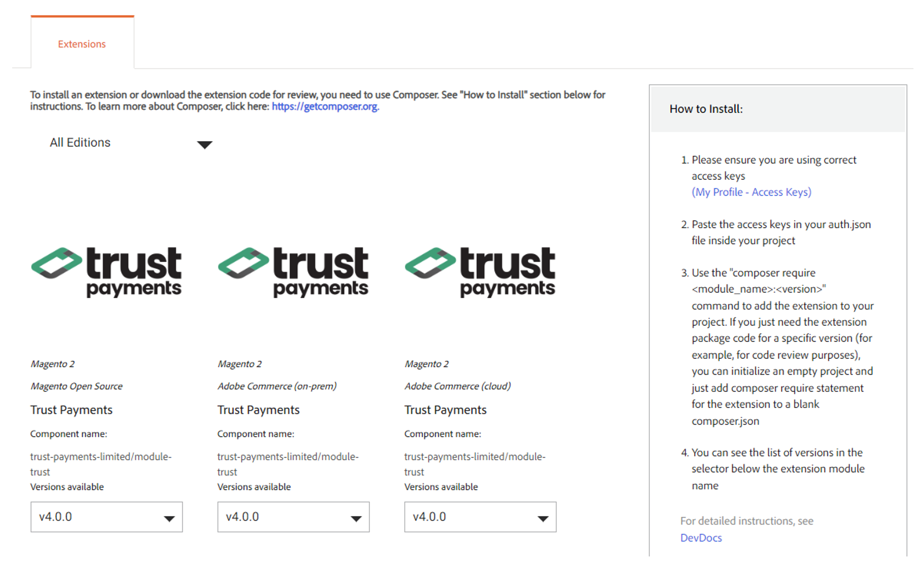Click the Trust Payments title under Adobe Commerce (on-prem)
Image resolution: width=924 pixels, height=570 pixels.
click(259, 410)
